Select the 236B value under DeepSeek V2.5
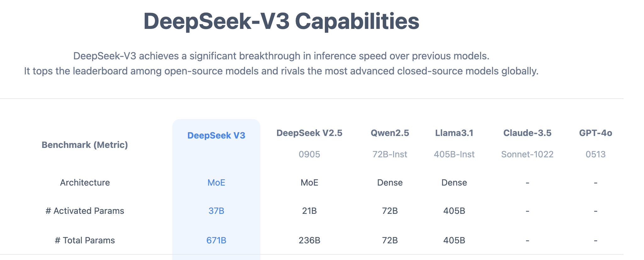Viewport: 644px width, 260px height. click(x=309, y=240)
